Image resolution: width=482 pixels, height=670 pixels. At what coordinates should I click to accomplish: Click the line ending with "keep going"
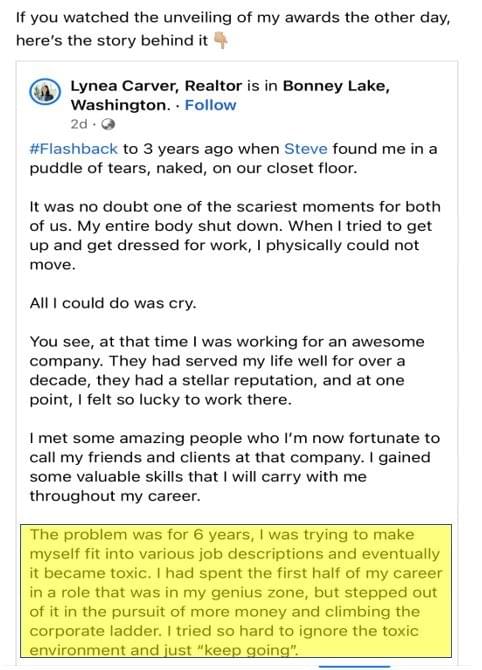pos(164,650)
